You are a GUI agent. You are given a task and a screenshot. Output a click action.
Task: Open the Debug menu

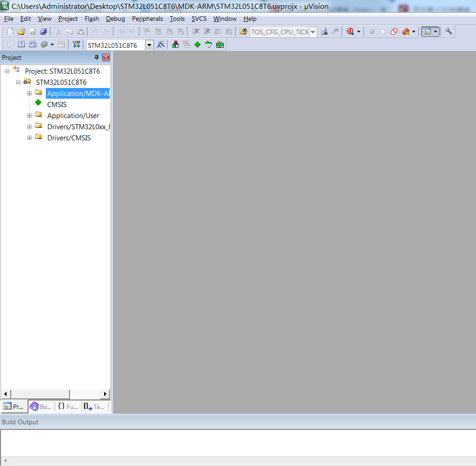pyautogui.click(x=115, y=19)
